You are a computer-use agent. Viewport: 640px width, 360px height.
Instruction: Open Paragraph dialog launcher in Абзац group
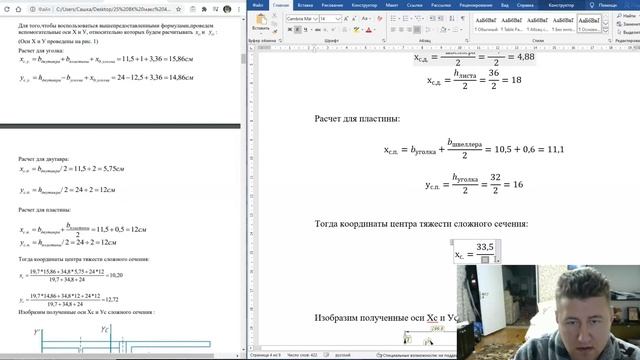click(x=467, y=41)
